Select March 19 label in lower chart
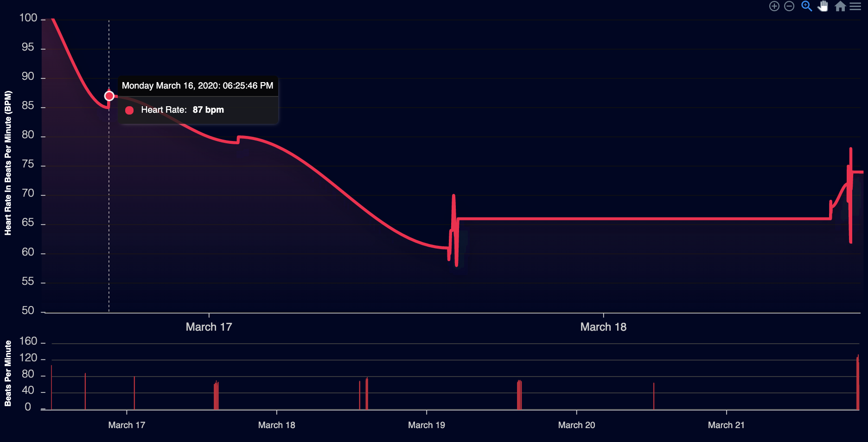Viewport: 868px width, 442px height. 426,425
